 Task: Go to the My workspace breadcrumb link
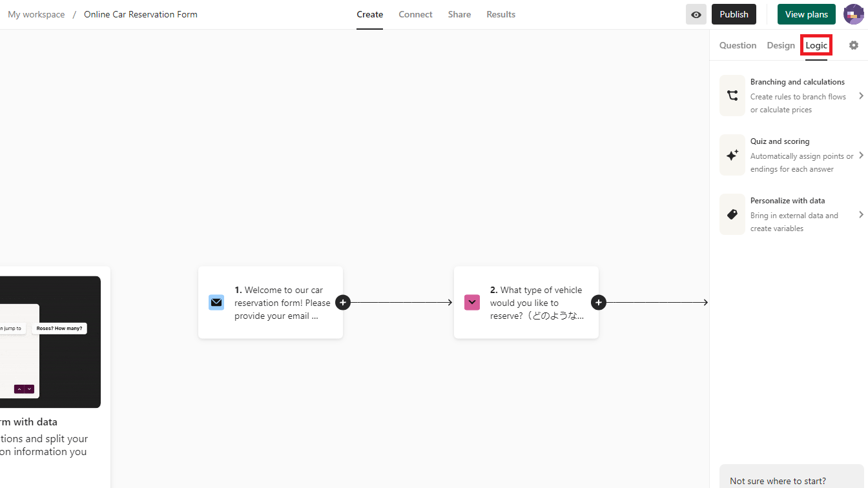pyautogui.click(x=36, y=14)
